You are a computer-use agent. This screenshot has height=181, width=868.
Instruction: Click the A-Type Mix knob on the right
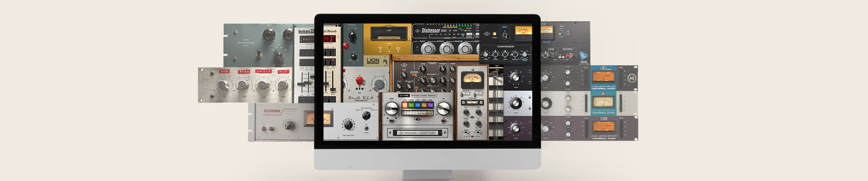point(444,109)
